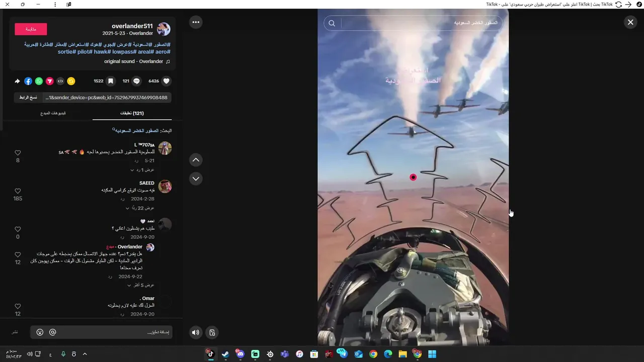Image resolution: width=644 pixels, height=362 pixels.
Task: Open Steam from the taskbar
Action: (x=225, y=354)
